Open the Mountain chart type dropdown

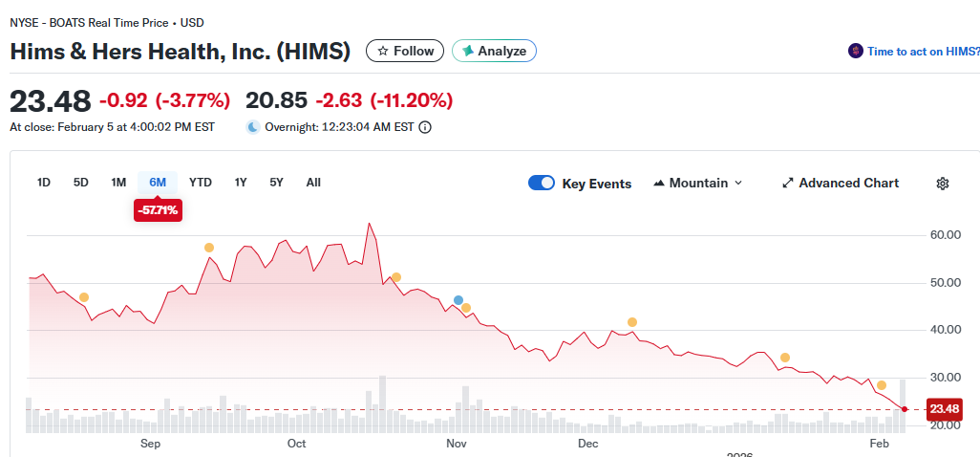pyautogui.click(x=697, y=184)
